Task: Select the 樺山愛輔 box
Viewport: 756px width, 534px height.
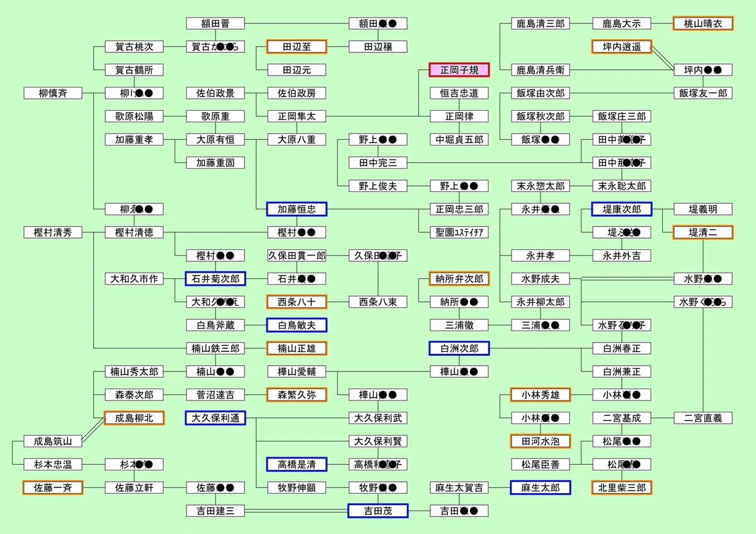Action: pyautogui.click(x=297, y=373)
